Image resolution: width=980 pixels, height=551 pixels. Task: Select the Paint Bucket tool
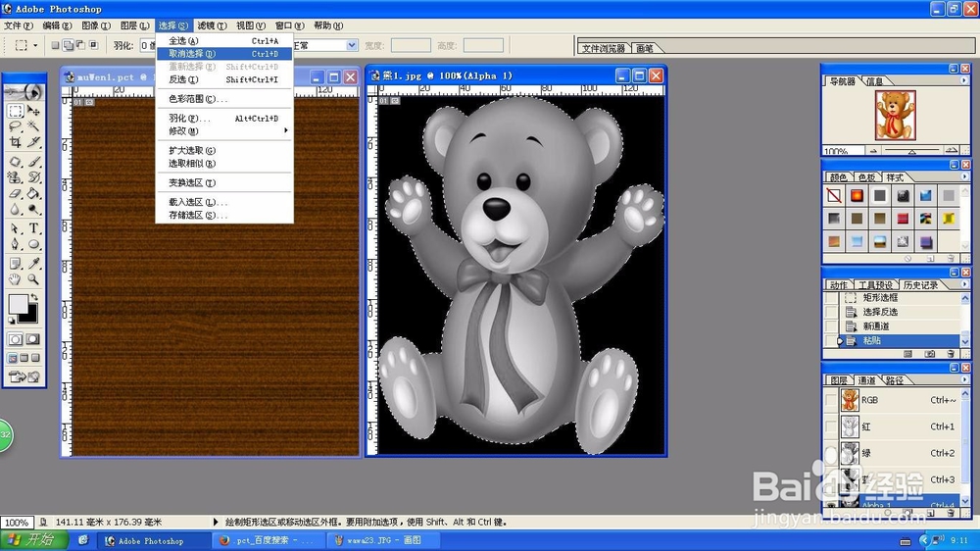[33, 193]
